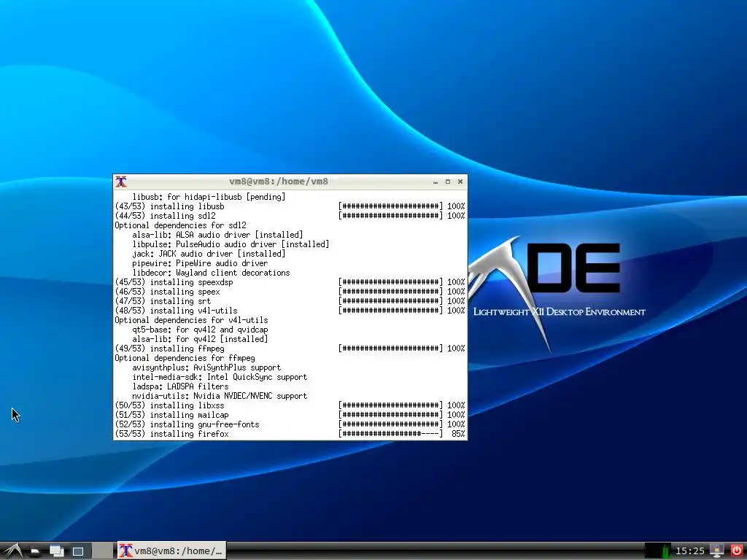Click the firefox install progress bar at 85%
This screenshot has height=560, width=747.
point(391,434)
